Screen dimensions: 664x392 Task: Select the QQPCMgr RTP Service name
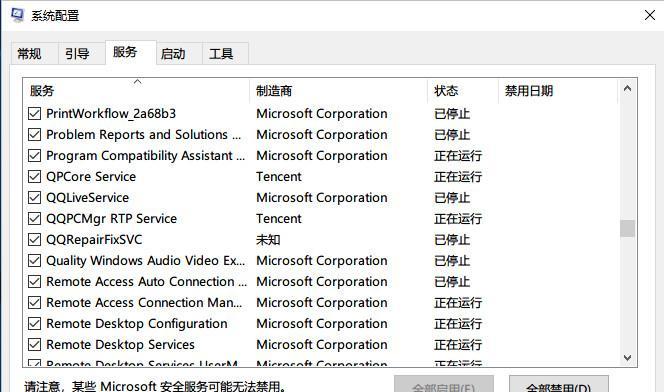coord(111,219)
